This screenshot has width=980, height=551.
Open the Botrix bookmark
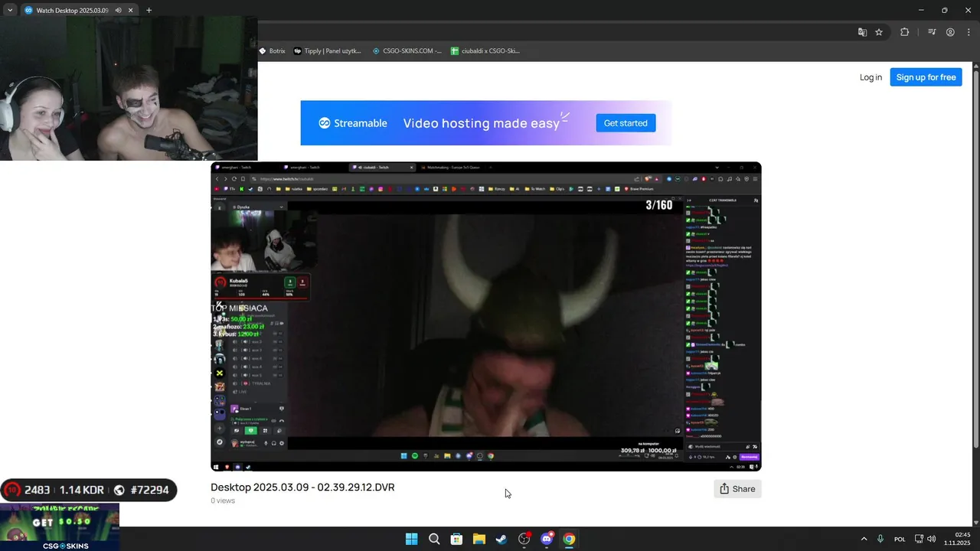pos(272,51)
